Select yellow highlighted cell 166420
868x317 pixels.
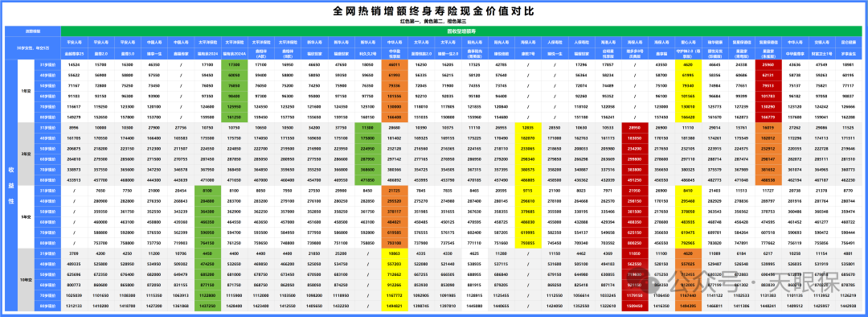pyautogui.click(x=690, y=117)
